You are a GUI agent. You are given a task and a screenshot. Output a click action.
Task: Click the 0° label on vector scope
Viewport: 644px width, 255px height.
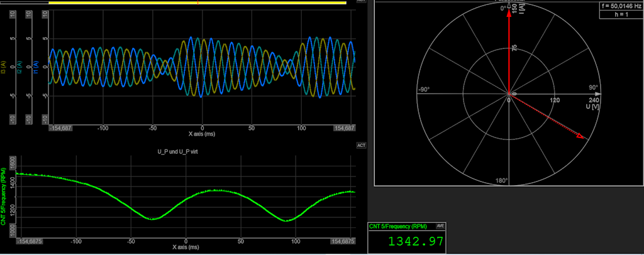click(502, 9)
